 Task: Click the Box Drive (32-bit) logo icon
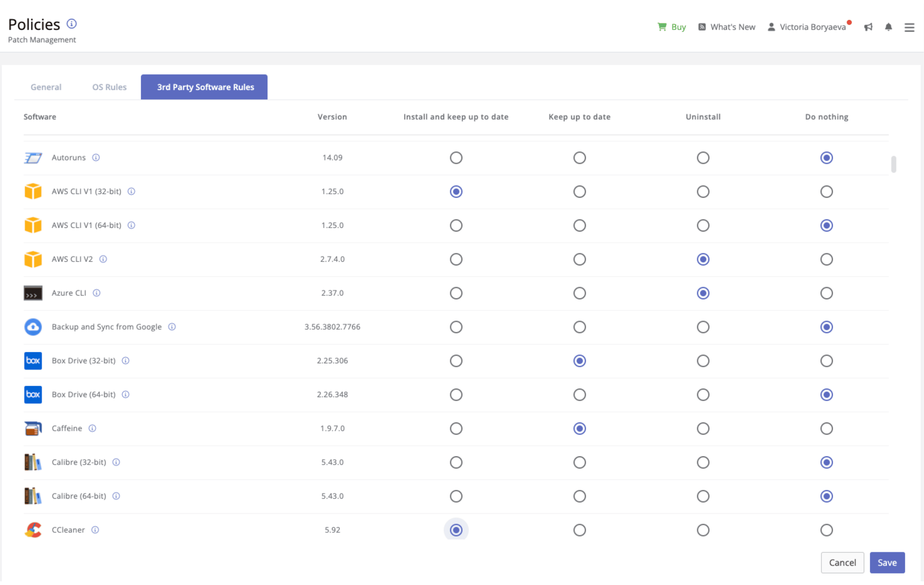click(x=33, y=361)
